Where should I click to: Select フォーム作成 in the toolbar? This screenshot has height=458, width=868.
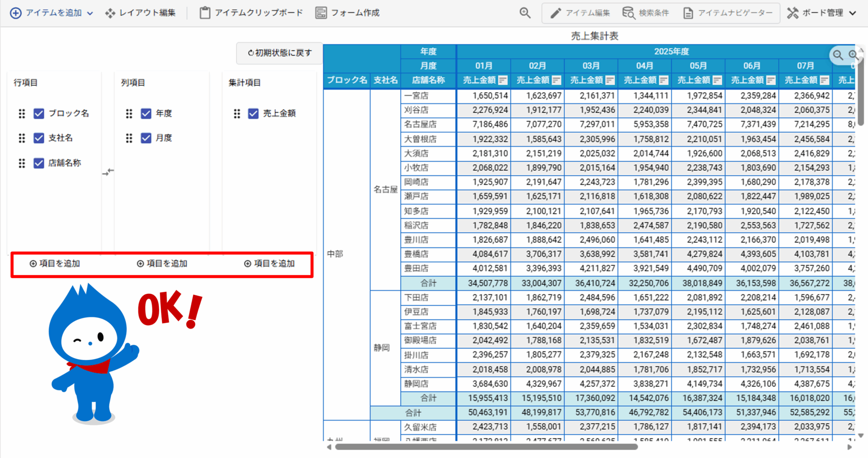[x=348, y=13]
